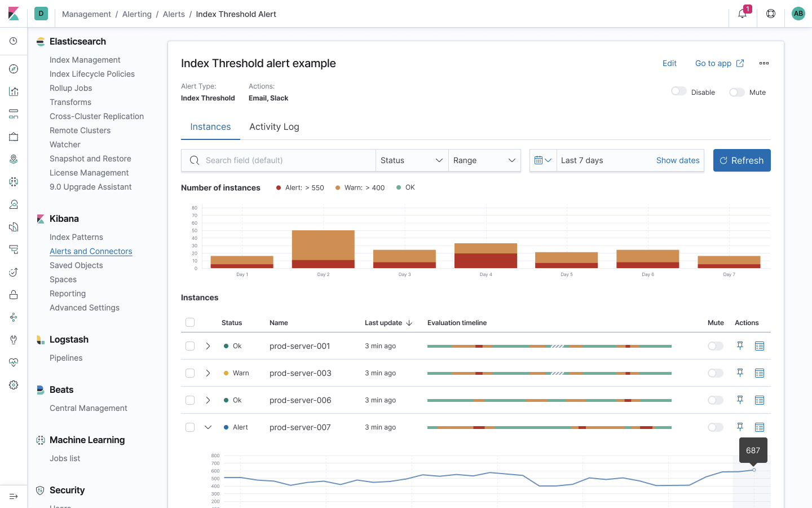This screenshot has height=508, width=812.
Task: Open Dev Tools wrench icon
Action: (x=14, y=340)
